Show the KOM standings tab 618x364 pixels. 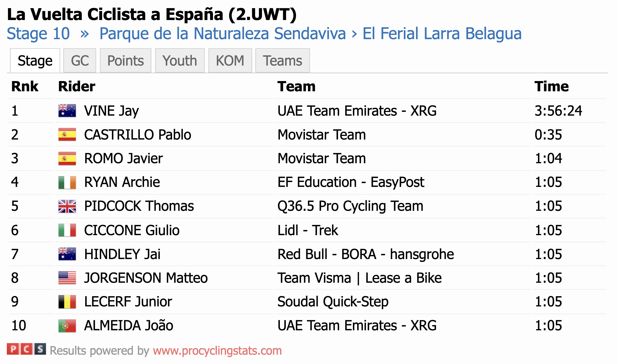click(x=230, y=61)
